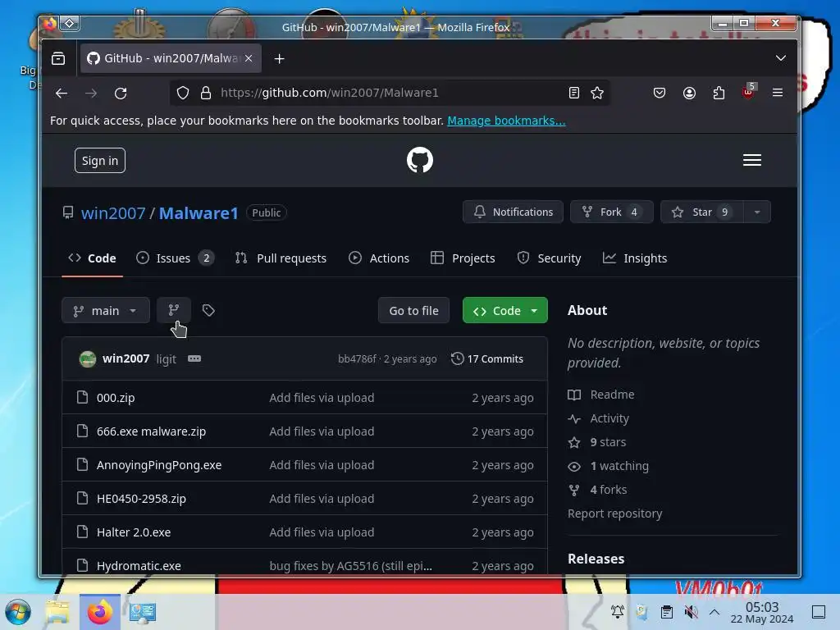Switch to the Code tab
This screenshot has height=630, width=840.
(x=92, y=258)
